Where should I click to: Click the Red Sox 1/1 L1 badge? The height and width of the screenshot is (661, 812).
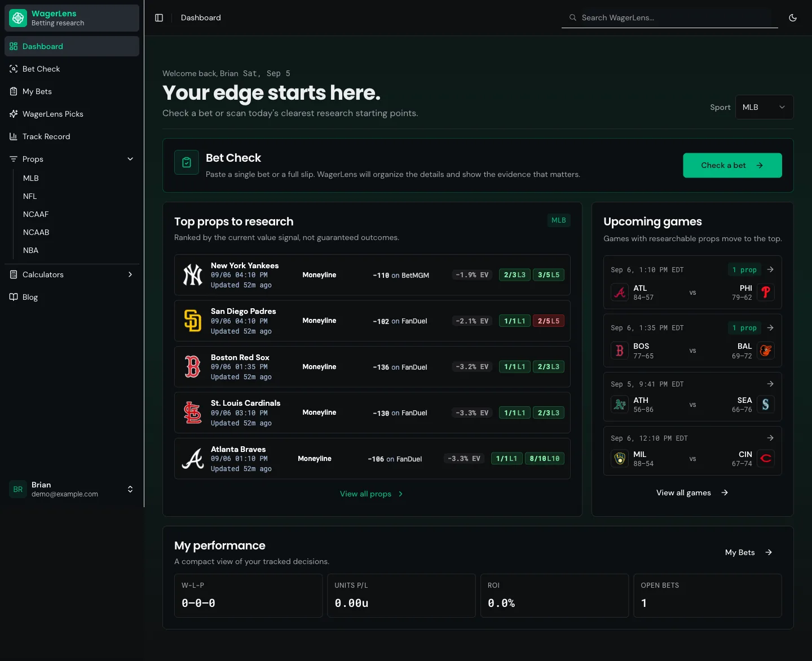(515, 367)
